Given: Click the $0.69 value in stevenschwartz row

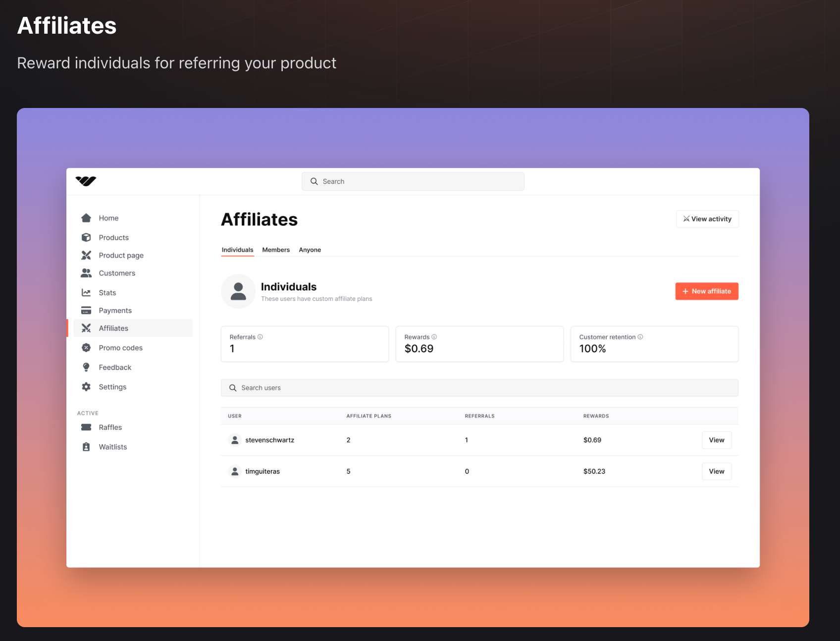Looking at the screenshot, I should click(592, 440).
